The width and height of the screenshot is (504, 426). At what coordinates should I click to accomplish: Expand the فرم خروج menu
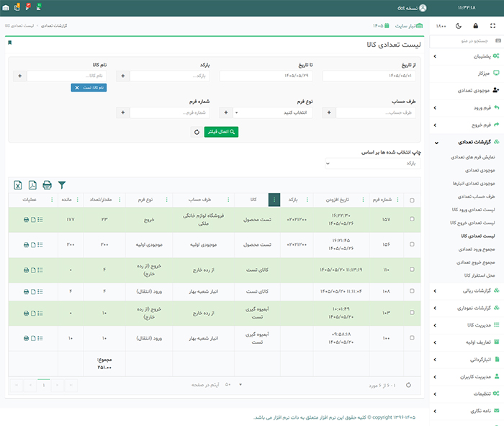(467, 125)
